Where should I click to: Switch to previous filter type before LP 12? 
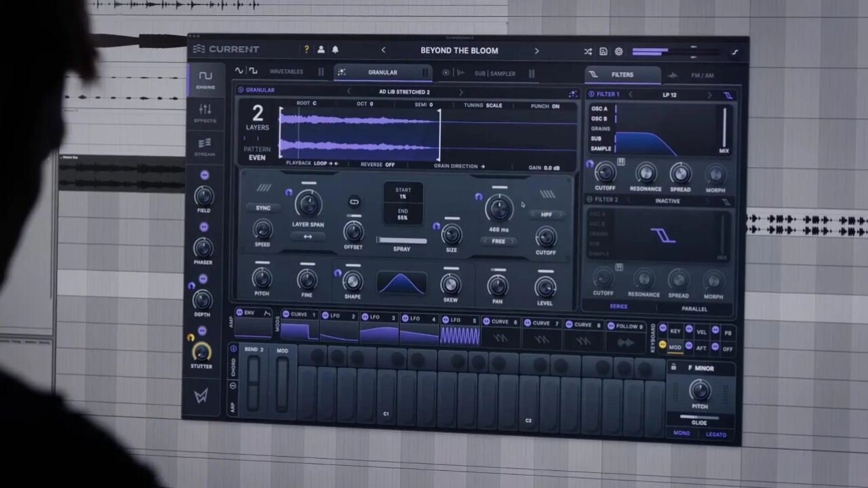630,94
